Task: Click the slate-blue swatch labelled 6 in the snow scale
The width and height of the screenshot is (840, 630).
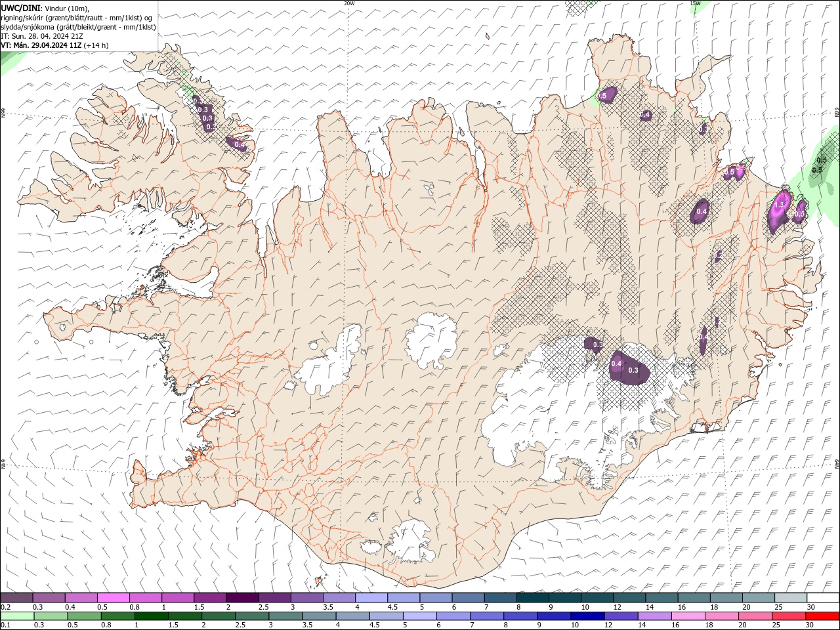Action: click(468, 598)
